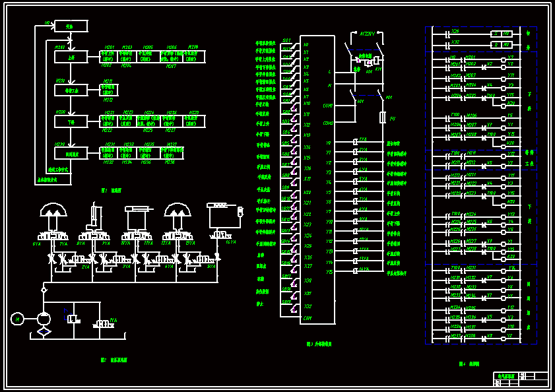Click the flowchart box below label M100
555x392 pixels.
pyautogui.click(x=71, y=57)
